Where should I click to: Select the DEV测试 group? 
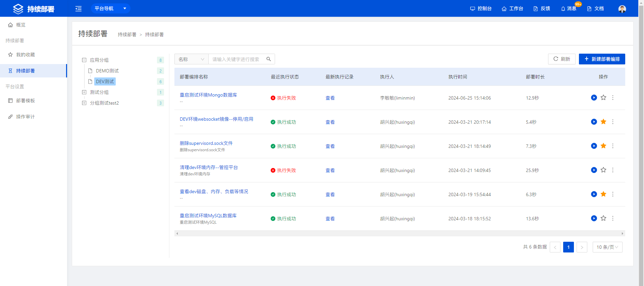coord(105,81)
